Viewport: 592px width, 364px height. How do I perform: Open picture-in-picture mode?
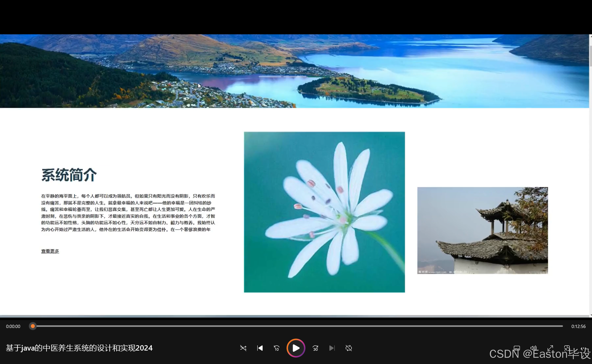567,348
